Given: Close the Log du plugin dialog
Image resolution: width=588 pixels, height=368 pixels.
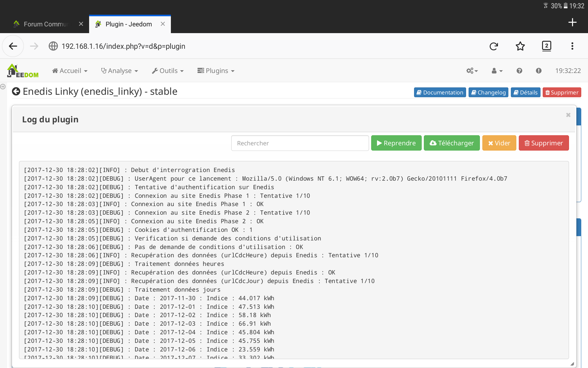Looking at the screenshot, I should click(568, 115).
